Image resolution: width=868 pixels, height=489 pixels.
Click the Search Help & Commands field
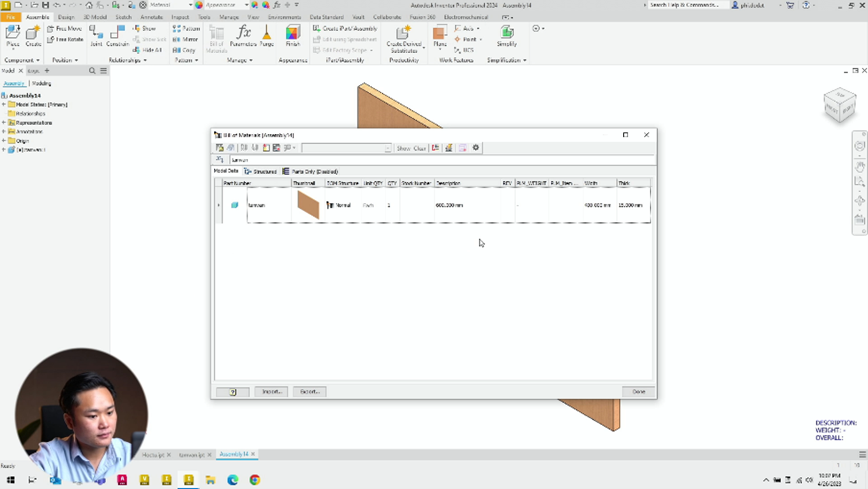click(687, 5)
